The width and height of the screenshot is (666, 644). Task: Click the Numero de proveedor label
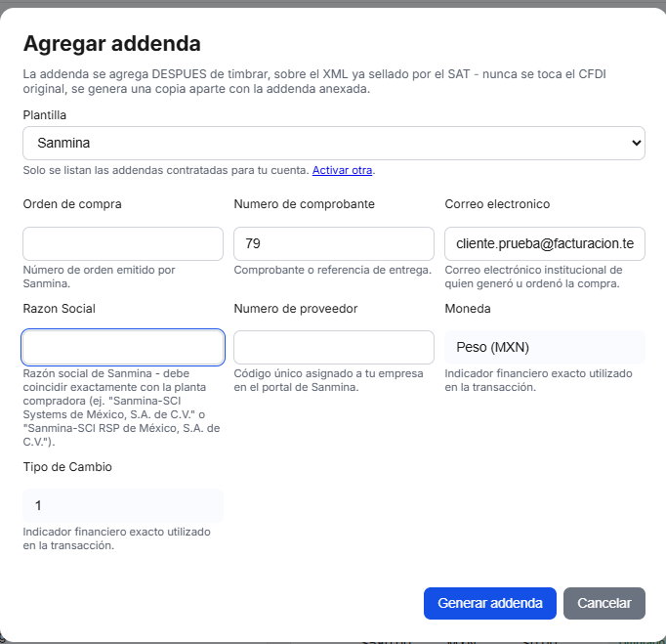tap(296, 309)
